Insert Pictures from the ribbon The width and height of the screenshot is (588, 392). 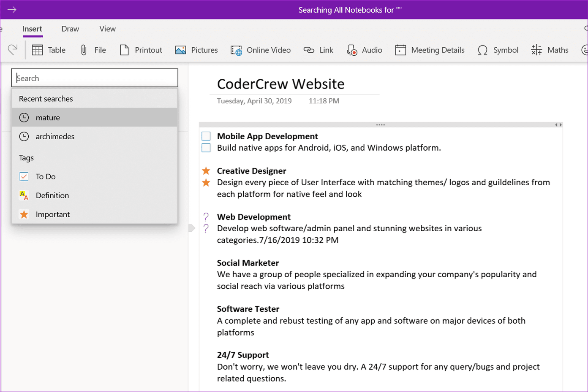(x=196, y=50)
